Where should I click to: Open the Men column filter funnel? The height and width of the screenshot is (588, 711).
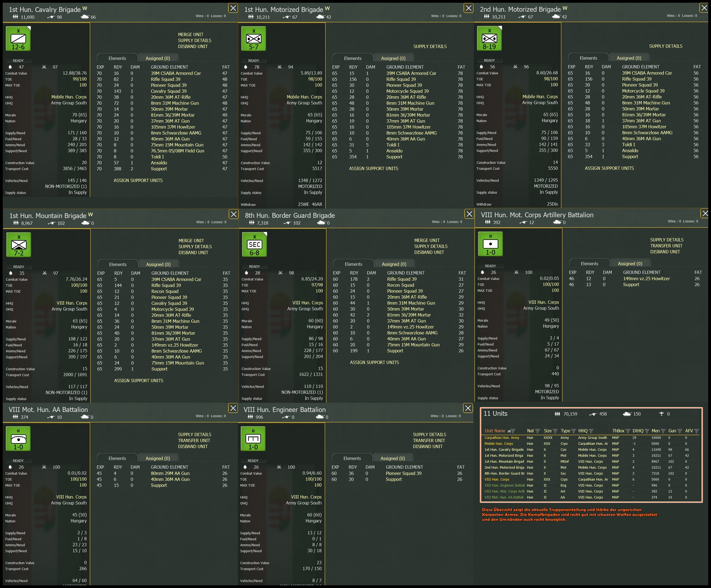click(663, 431)
